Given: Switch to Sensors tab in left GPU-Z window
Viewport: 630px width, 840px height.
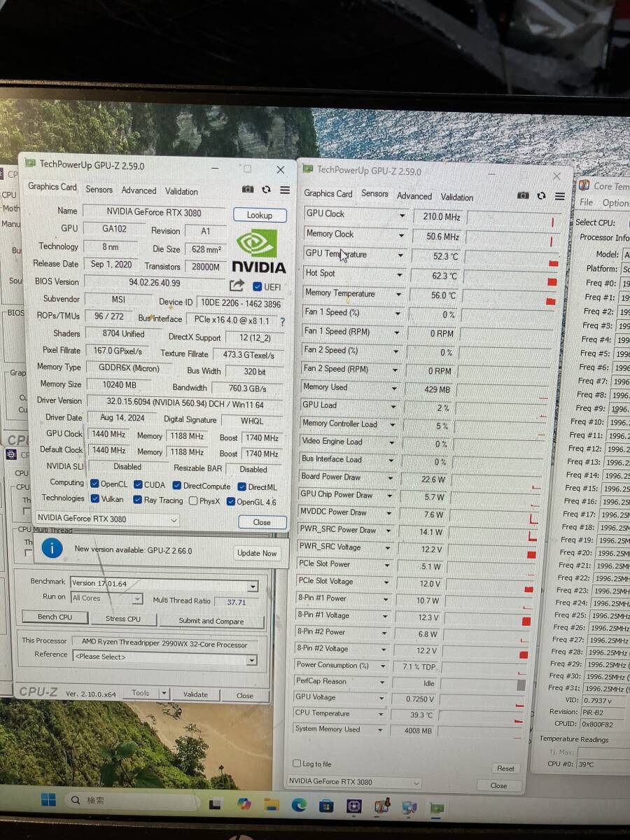Looking at the screenshot, I should pyautogui.click(x=99, y=190).
